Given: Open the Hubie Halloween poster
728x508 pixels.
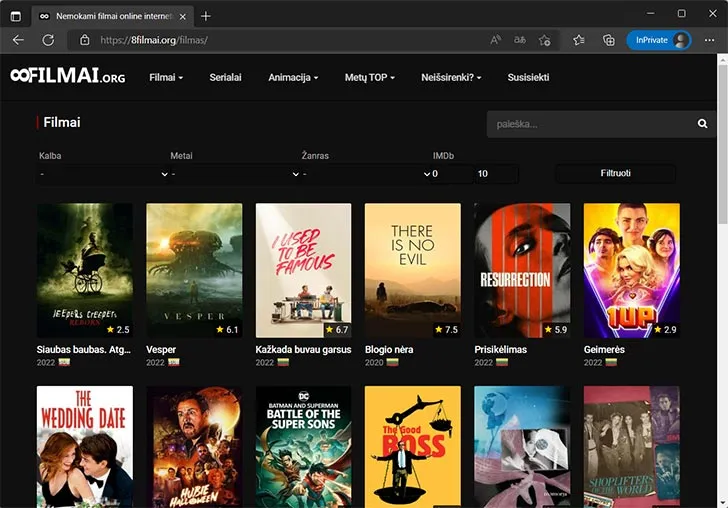Looking at the screenshot, I should [x=194, y=447].
